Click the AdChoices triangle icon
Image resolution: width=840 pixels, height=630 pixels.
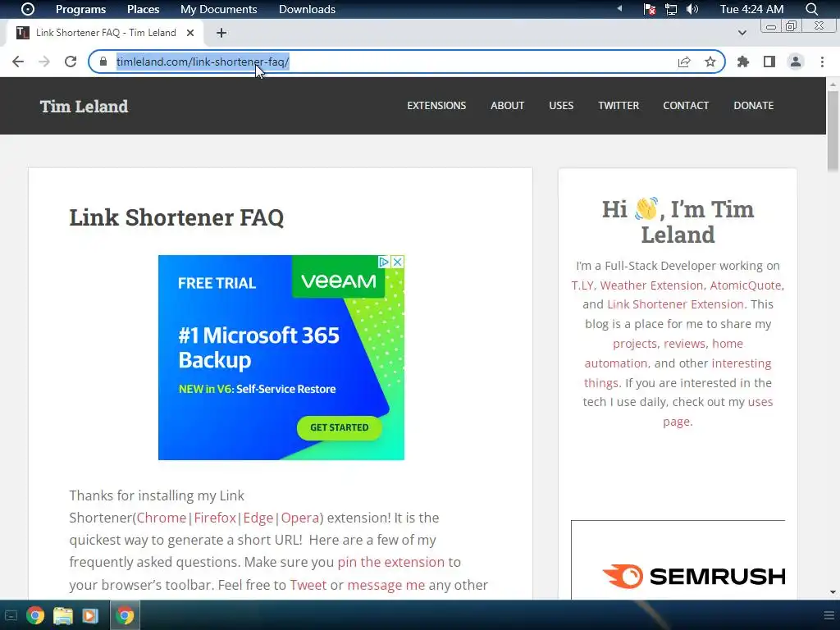click(x=384, y=262)
